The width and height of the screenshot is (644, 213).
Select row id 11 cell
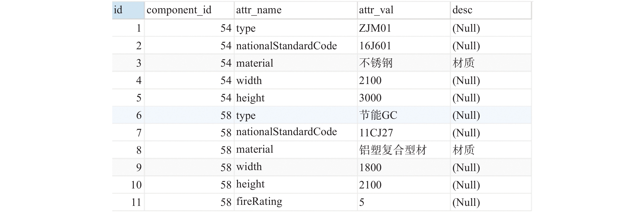[128, 202]
